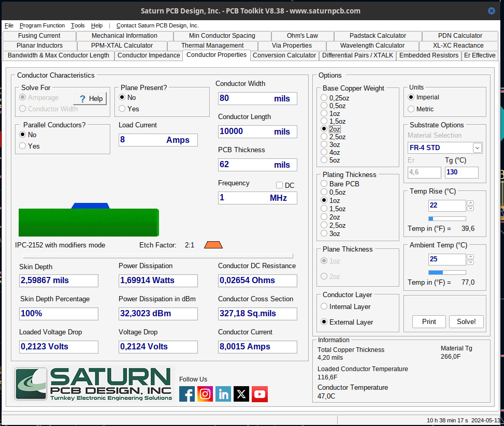Switch to the Fusing Current tab

pos(39,35)
